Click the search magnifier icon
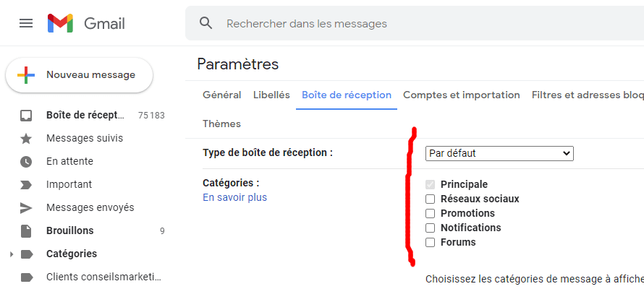The height and width of the screenshot is (289, 644). pyautogui.click(x=206, y=23)
